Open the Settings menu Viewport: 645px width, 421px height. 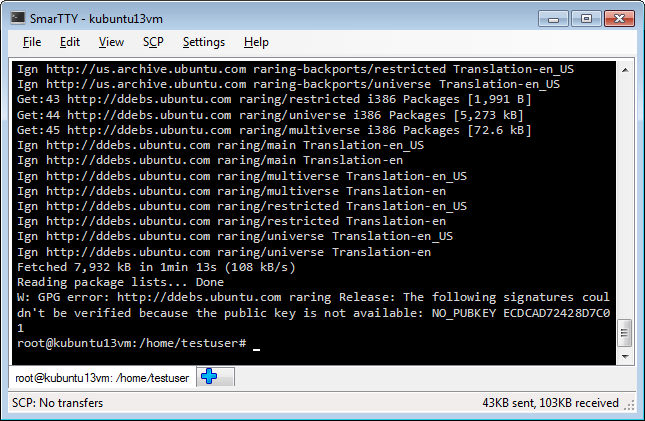pos(204,42)
